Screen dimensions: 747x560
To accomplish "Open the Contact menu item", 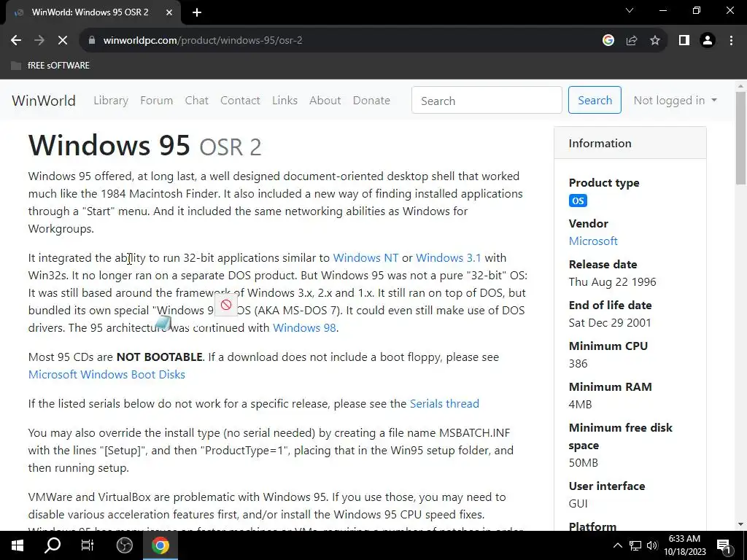I will click(x=240, y=101).
